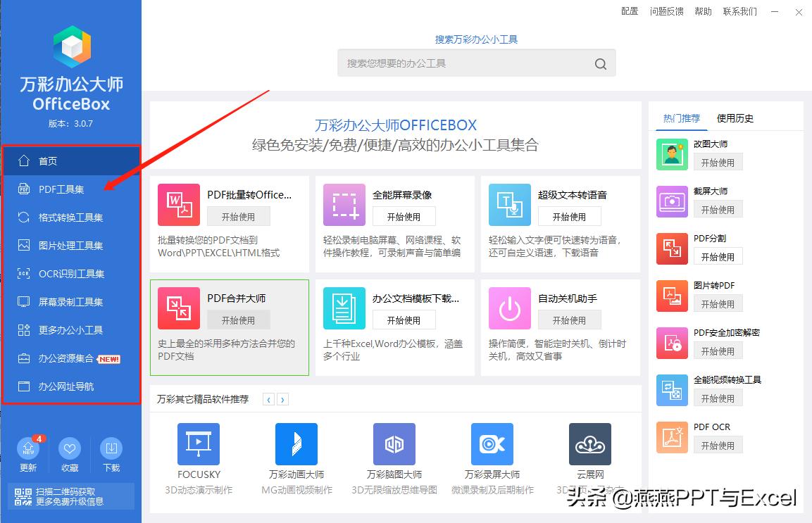The height and width of the screenshot is (523, 812).
Task: Launch the 自动关机助手 shutdown assistant icon
Action: tap(508, 308)
